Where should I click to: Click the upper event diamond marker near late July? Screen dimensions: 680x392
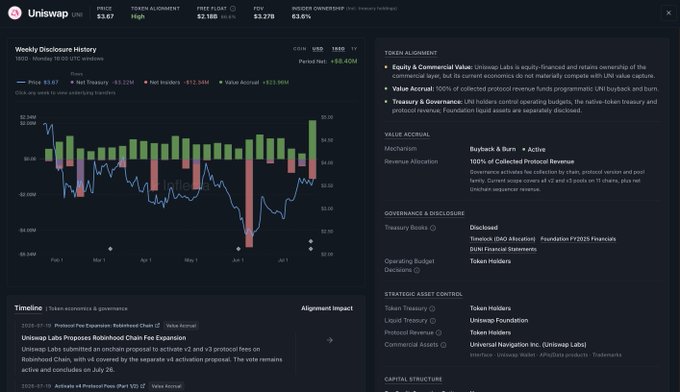click(311, 241)
